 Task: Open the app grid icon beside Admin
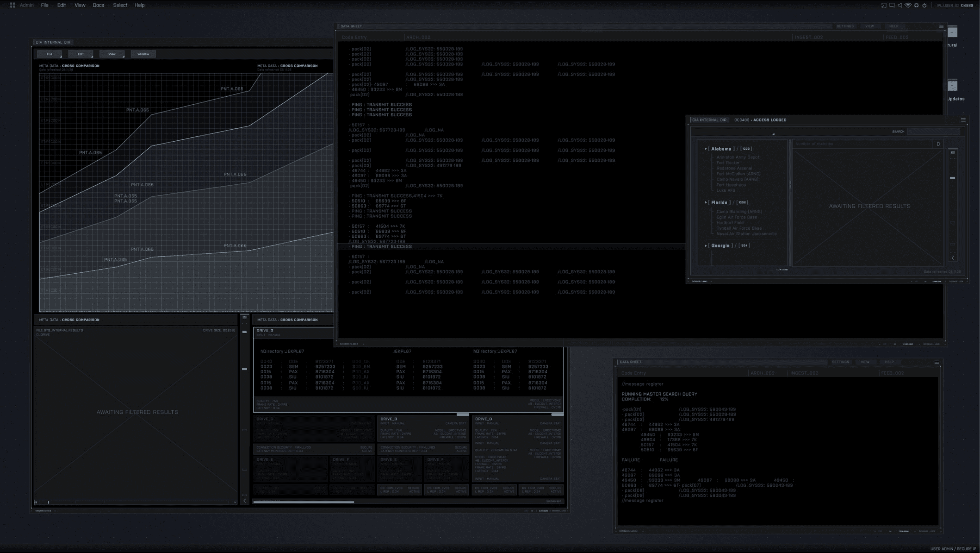point(13,5)
